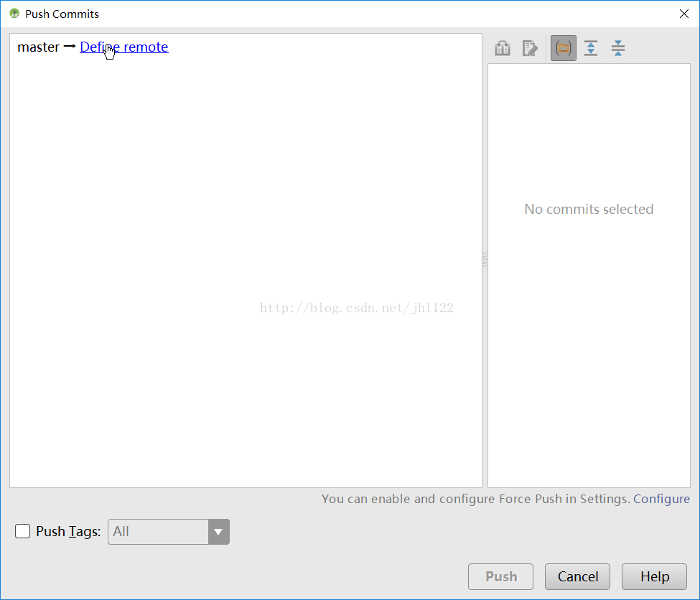Viewport: 700px width, 600px height.
Task: Open the Push Tags All dropdown
Action: pyautogui.click(x=169, y=532)
